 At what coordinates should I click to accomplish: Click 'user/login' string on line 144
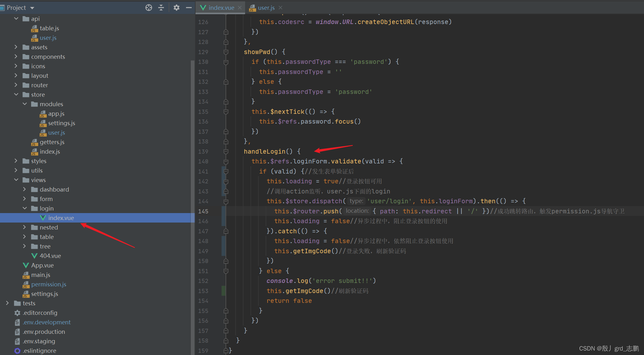coord(389,201)
